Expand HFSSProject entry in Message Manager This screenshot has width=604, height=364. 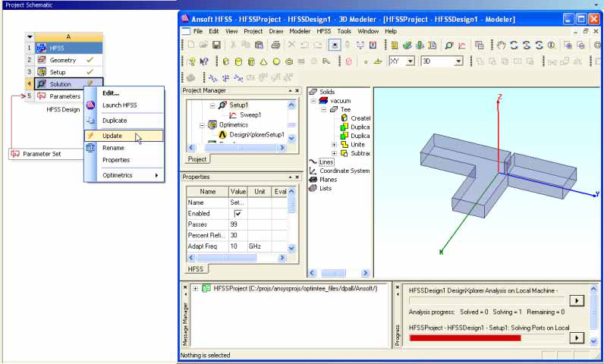coord(197,288)
